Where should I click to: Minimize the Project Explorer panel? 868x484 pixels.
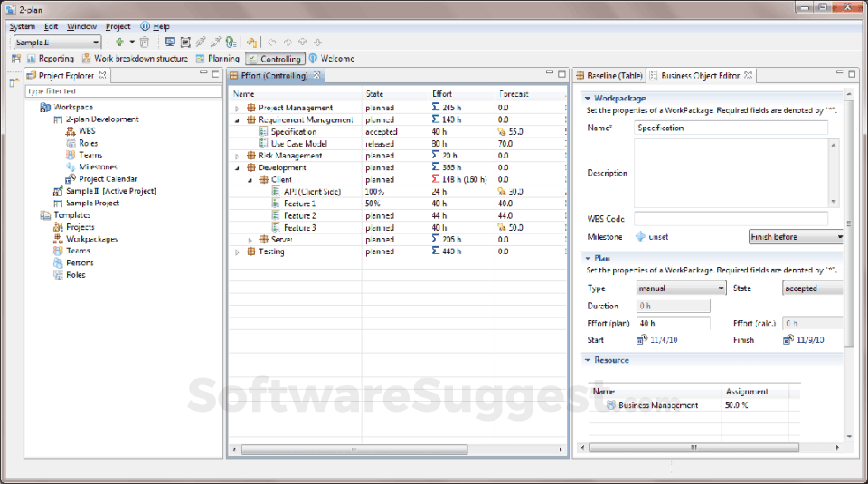(x=203, y=73)
